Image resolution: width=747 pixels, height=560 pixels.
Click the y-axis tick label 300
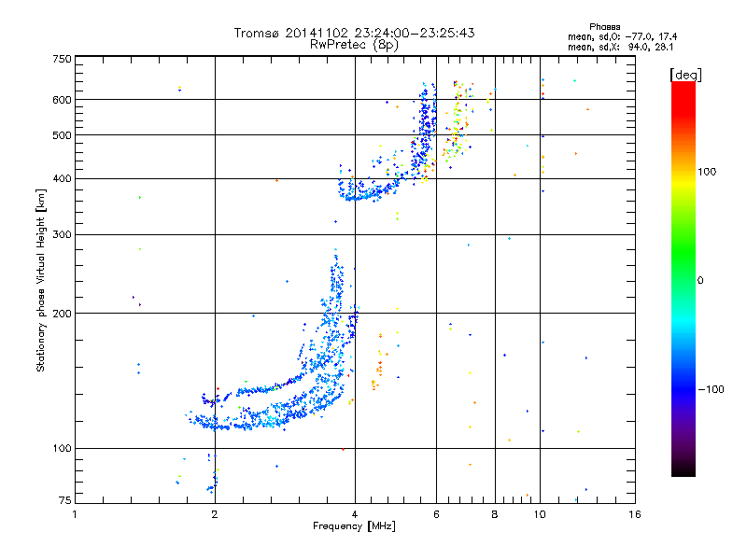coord(63,235)
